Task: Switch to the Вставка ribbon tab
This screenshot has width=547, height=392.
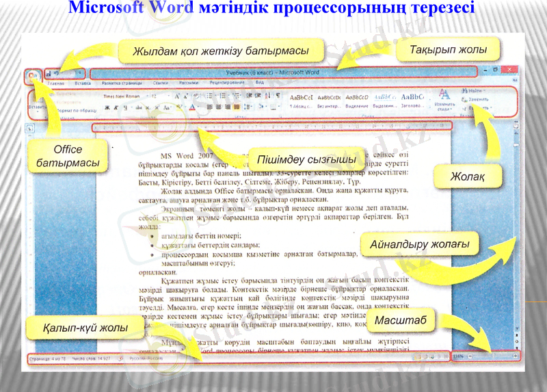Action: pos(83,83)
